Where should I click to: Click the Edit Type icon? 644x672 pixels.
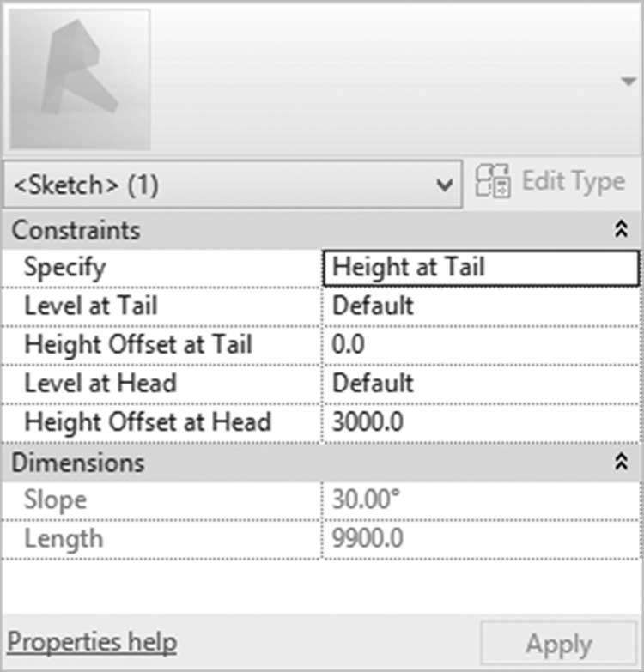click(x=493, y=181)
